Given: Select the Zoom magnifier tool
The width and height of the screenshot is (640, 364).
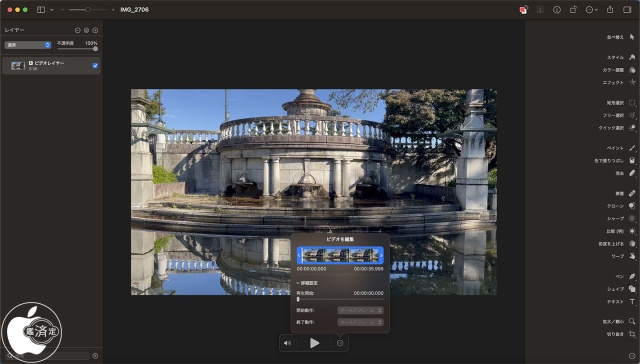Looking at the screenshot, I should 632,322.
